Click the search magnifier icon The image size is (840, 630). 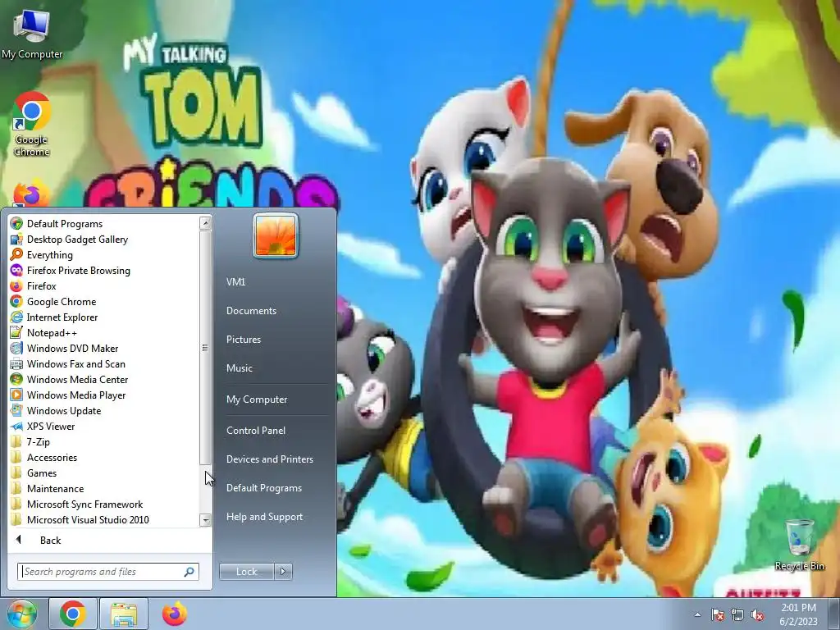coord(189,572)
